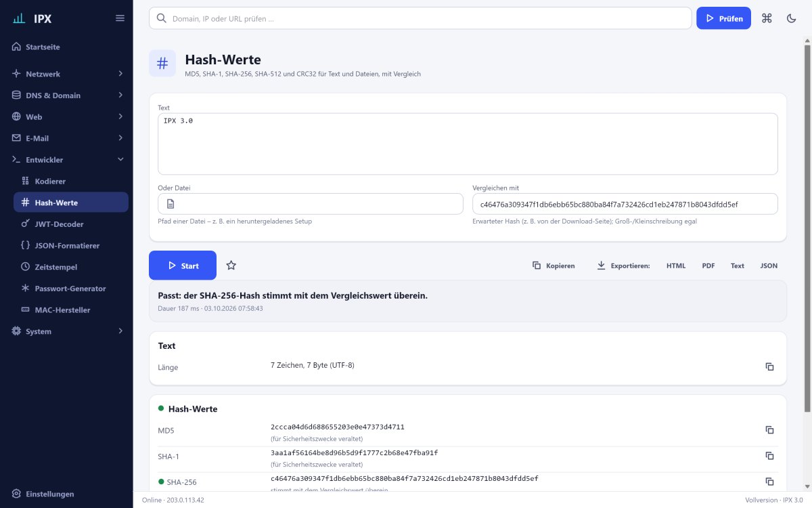This screenshot has height=508, width=812.
Task: Export results as JSON
Action: [769, 266]
